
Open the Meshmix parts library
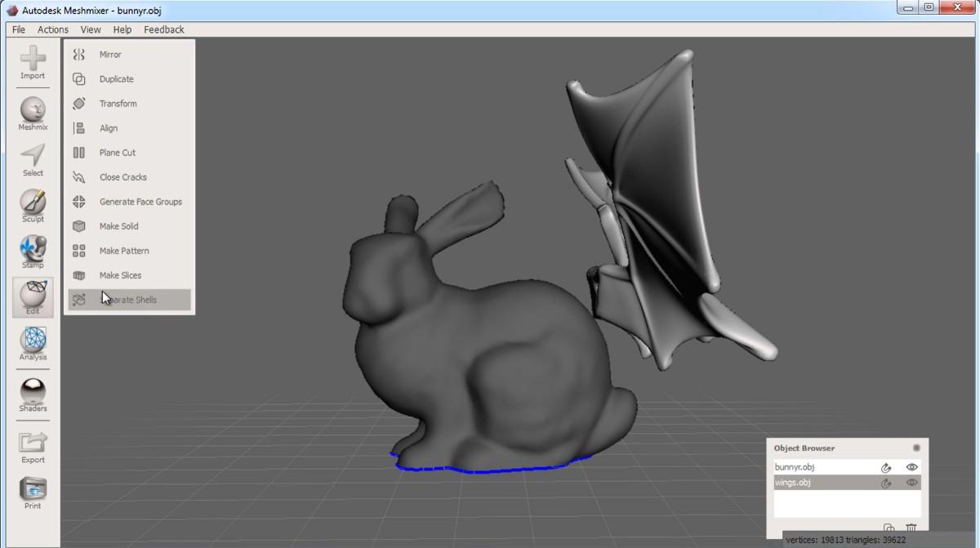click(x=33, y=114)
